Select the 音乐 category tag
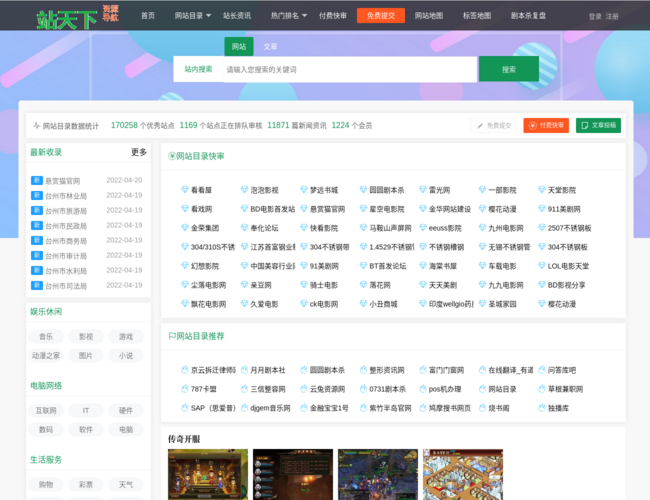The image size is (650, 500). (46, 337)
